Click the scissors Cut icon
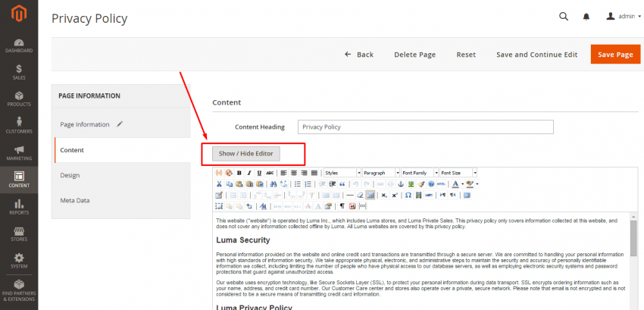Viewport: 644px width, 310px height. pyautogui.click(x=219, y=183)
